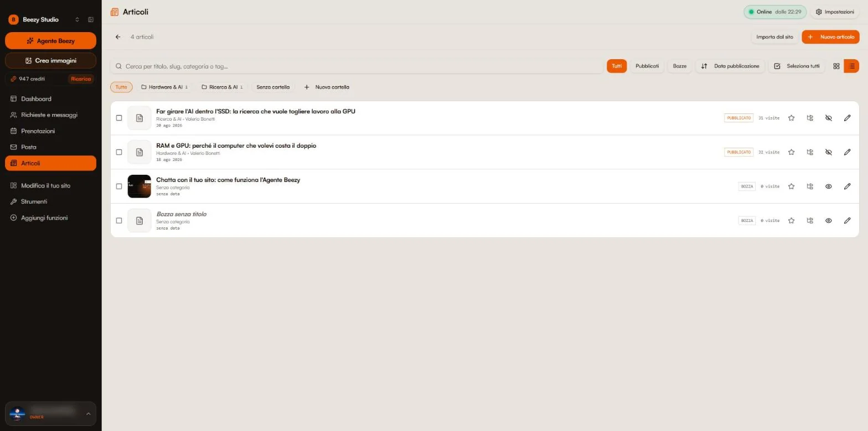Viewport: 868px width, 431px height.
Task: Open the 'Data pubblicazione' sort dropdown
Action: (x=730, y=66)
